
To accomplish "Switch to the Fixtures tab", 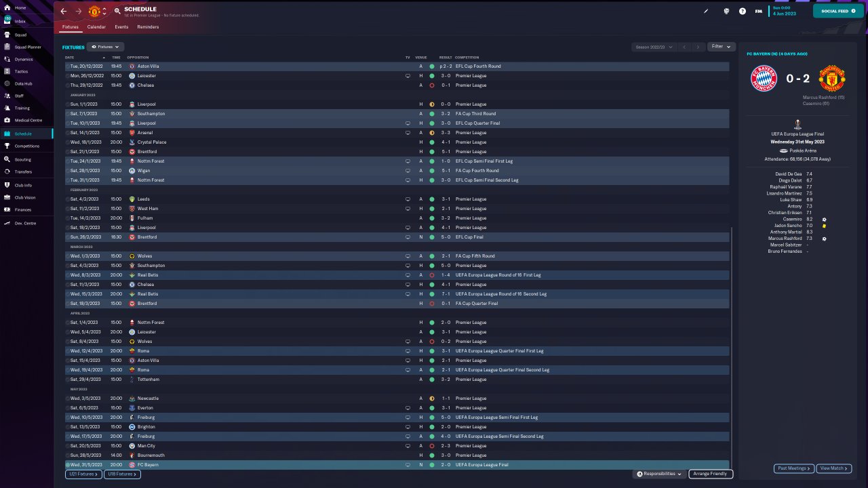I will pos(71,27).
